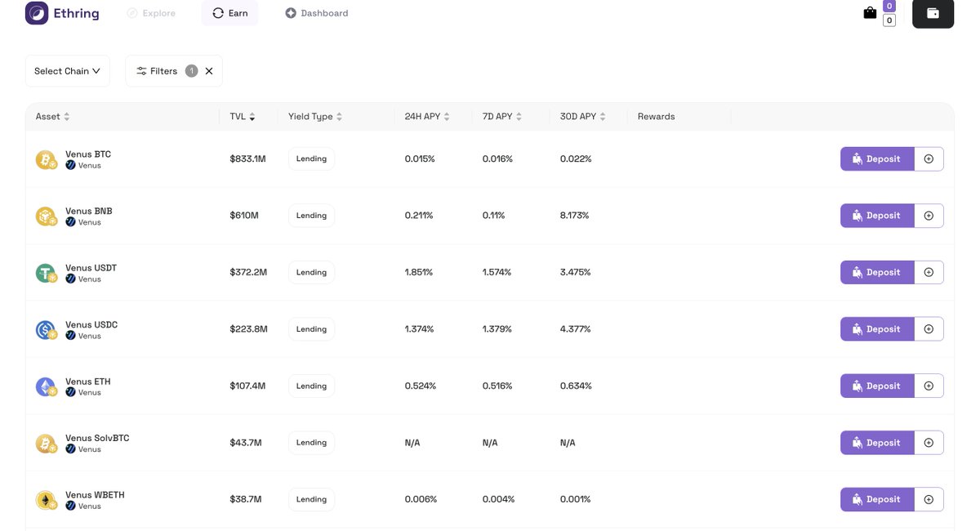The image size is (980, 531).
Task: Select the Venus USDT asset name
Action: (x=91, y=268)
